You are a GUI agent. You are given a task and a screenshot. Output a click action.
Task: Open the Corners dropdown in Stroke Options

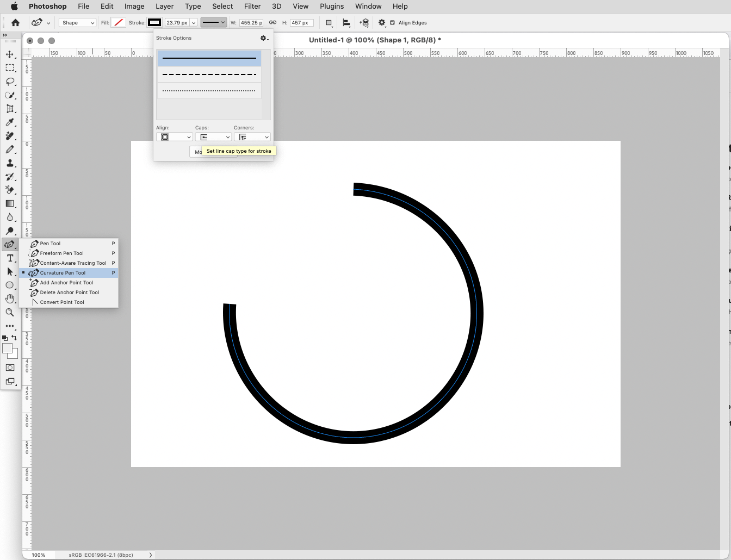252,136
